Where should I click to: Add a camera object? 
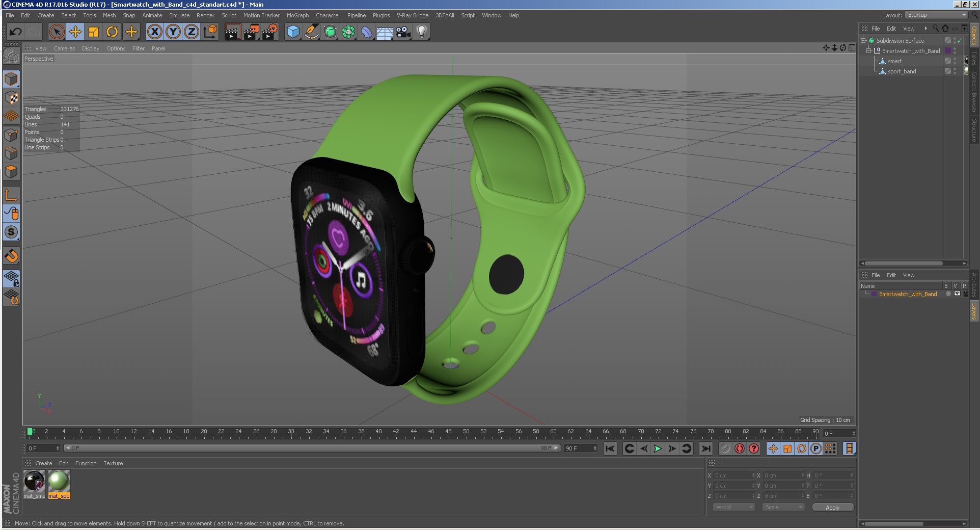pos(403,32)
